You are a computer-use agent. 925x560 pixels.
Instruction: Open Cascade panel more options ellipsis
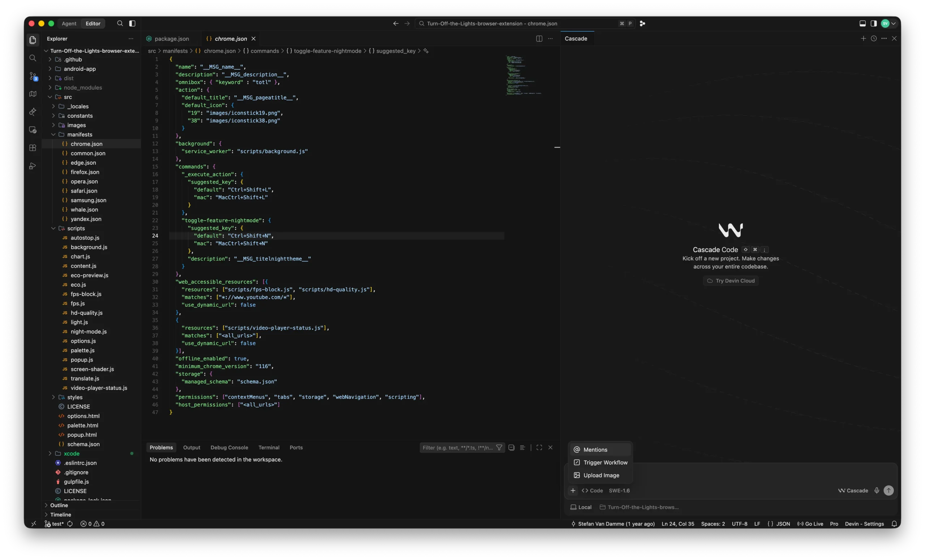(x=884, y=39)
